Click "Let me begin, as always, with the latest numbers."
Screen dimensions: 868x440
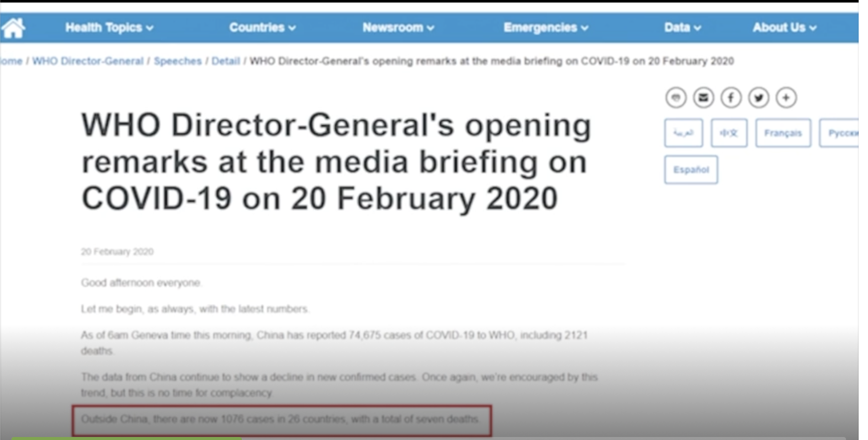pos(195,309)
